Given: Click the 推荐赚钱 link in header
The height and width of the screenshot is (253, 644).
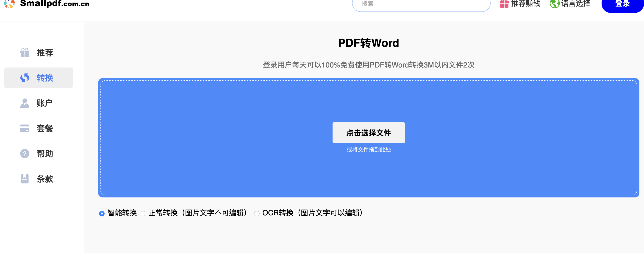Looking at the screenshot, I should tap(525, 4).
